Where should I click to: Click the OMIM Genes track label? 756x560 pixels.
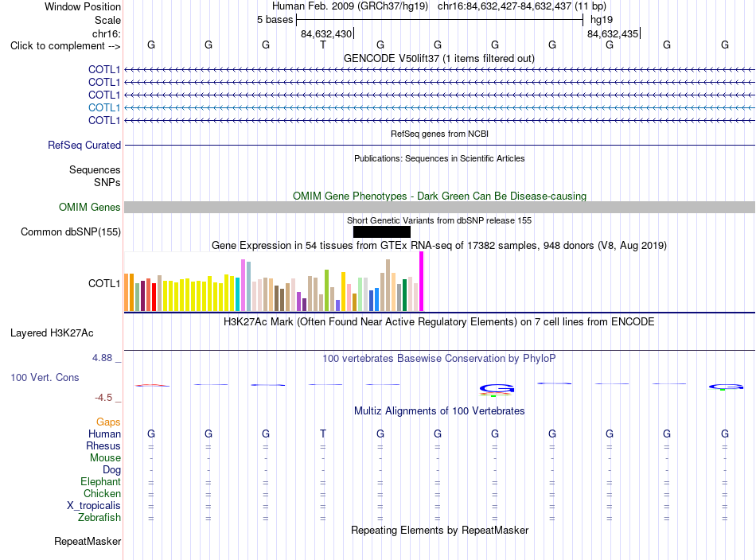point(90,208)
